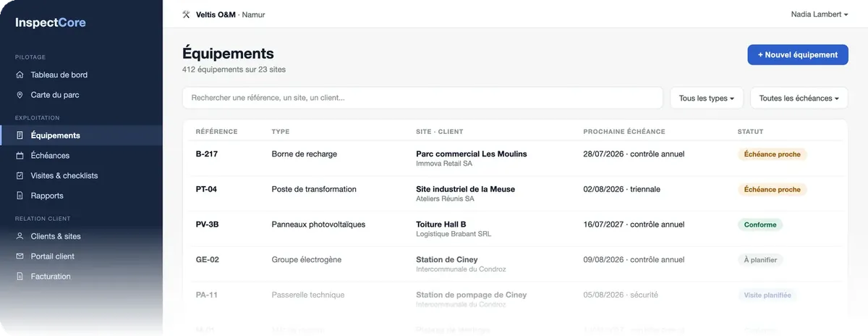Viewport: 868px width, 336px height.
Task: Click Toiture Hall B site name
Action: (441, 224)
